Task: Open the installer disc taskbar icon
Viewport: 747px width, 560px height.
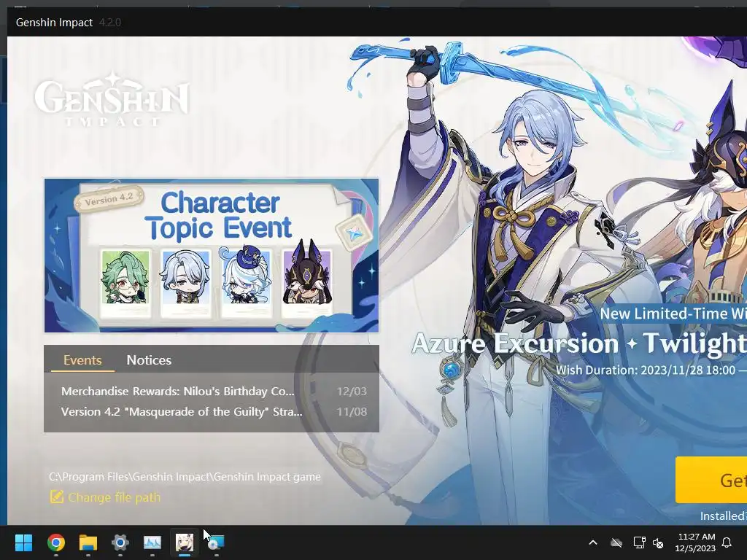Action: point(216,542)
